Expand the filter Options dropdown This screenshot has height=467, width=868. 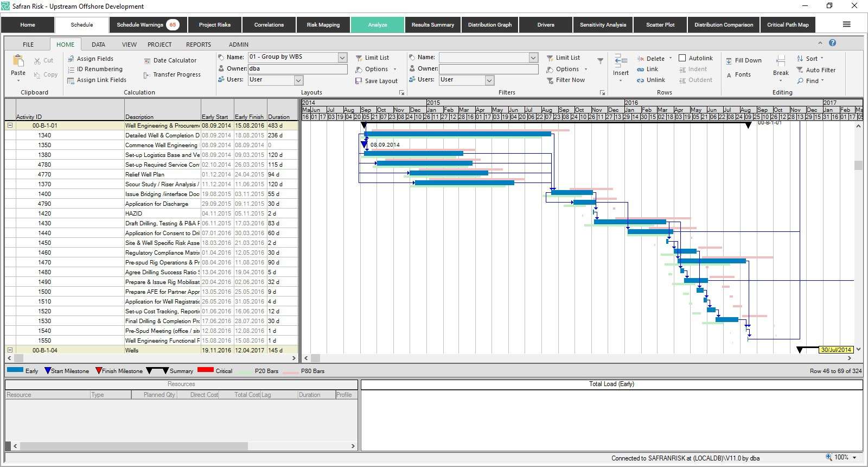[586, 70]
